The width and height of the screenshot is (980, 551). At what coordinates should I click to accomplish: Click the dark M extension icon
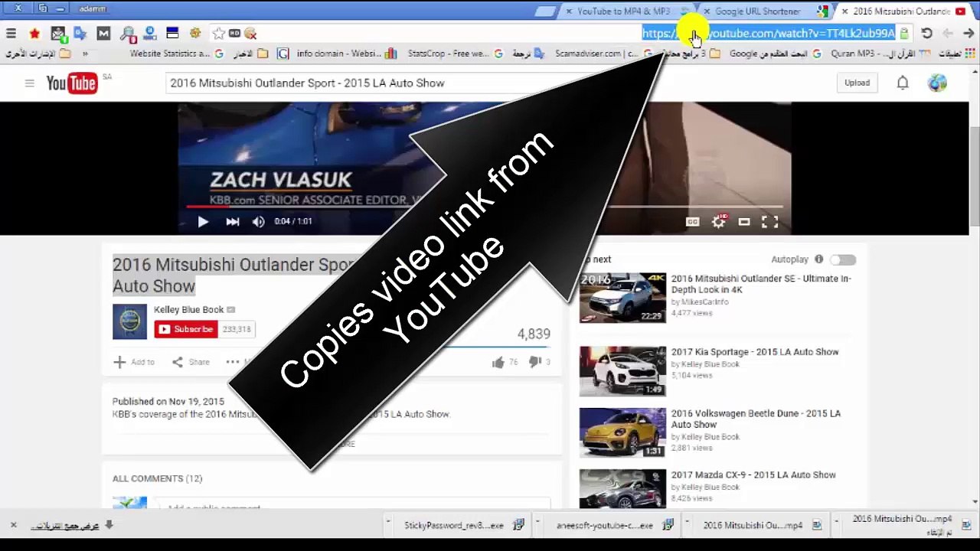[103, 34]
